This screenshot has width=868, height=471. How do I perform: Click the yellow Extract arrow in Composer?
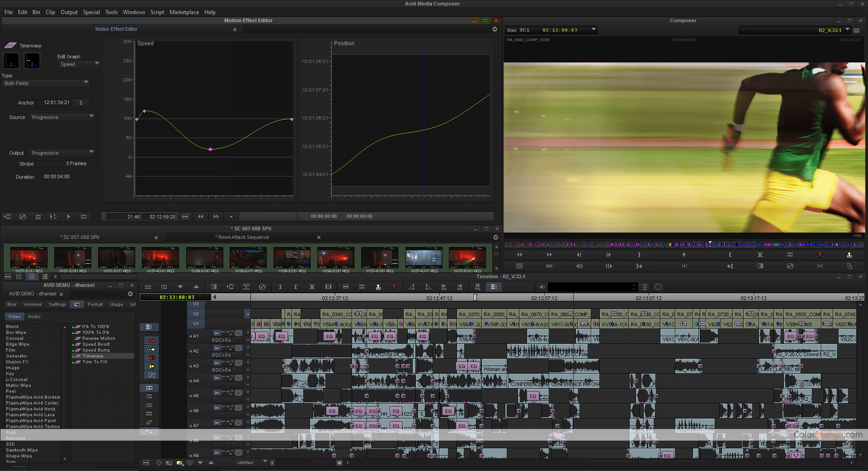pyautogui.click(x=849, y=255)
